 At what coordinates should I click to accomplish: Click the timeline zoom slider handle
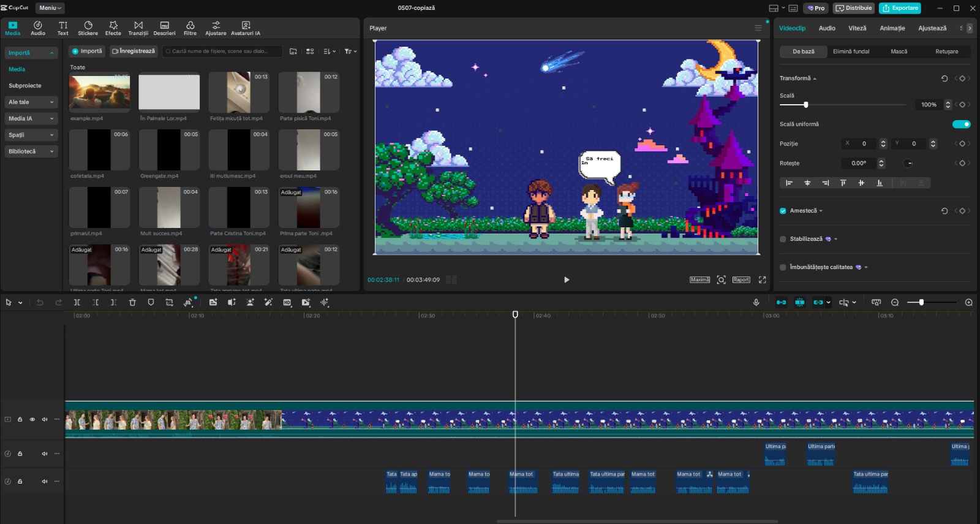pyautogui.click(x=921, y=302)
